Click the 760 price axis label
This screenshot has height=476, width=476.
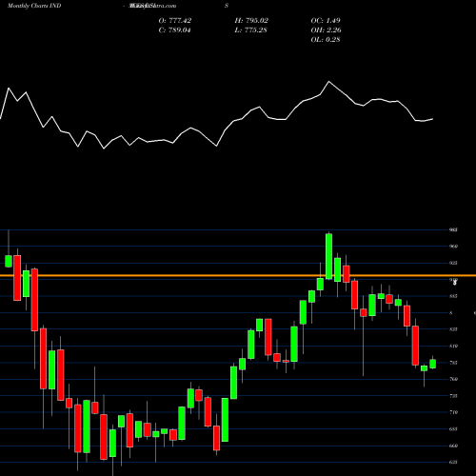pos(453,379)
